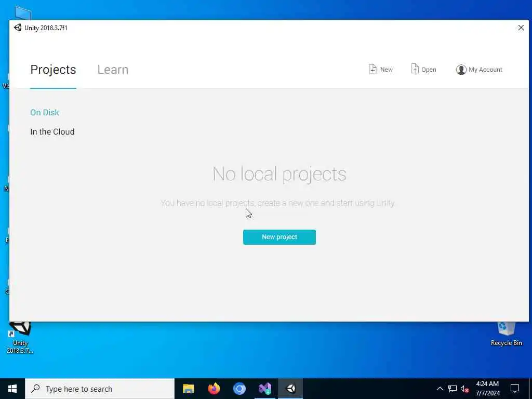Select the Projects tab

(54, 70)
